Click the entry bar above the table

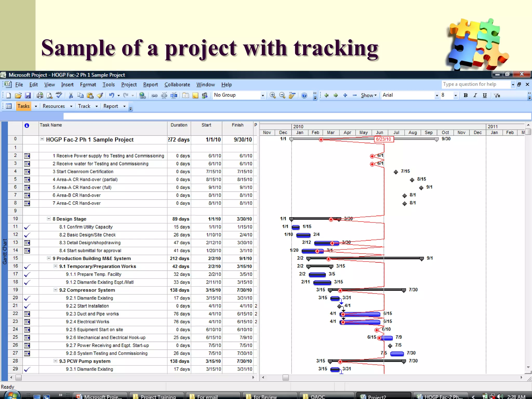coord(297,116)
